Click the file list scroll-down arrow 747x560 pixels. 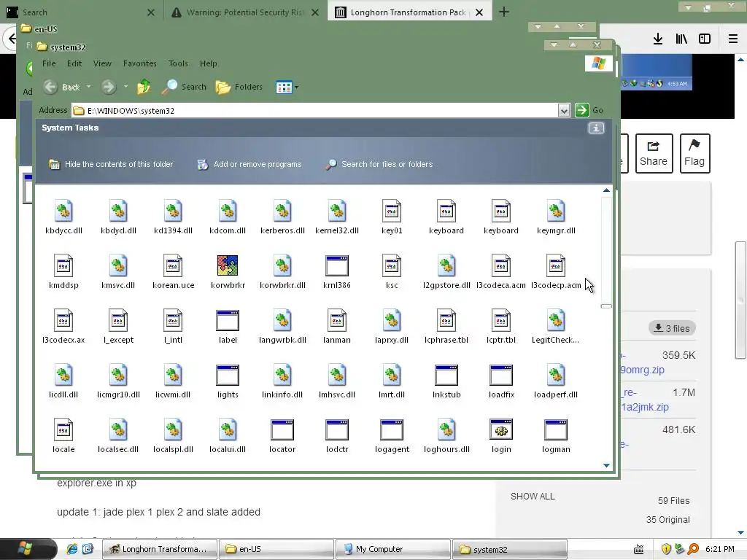coord(606,465)
